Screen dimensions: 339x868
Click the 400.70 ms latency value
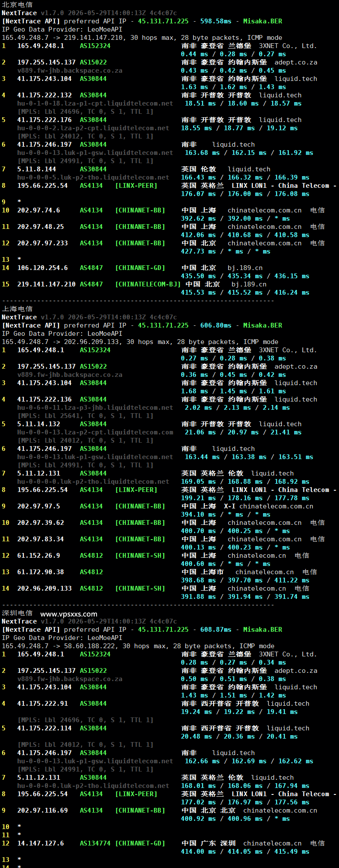[x=198, y=531]
